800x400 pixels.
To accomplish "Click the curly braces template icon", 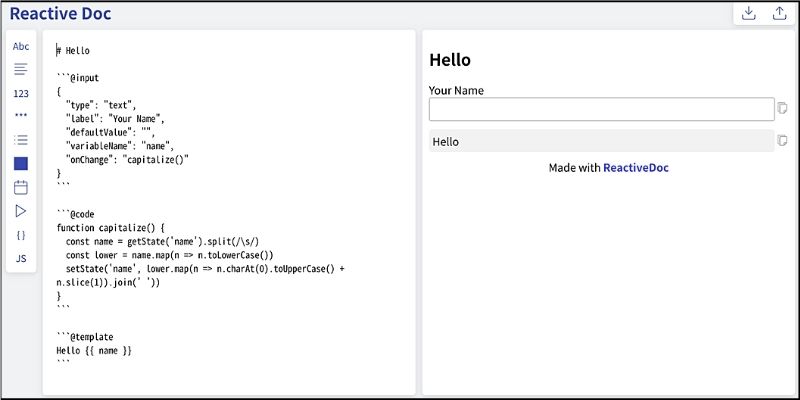I will tap(21, 235).
